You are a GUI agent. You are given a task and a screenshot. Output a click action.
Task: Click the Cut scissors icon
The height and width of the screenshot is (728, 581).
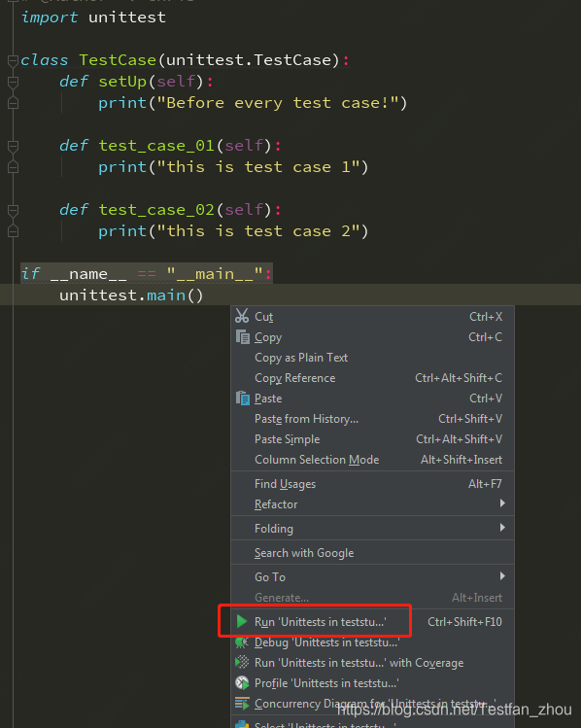coord(242,316)
